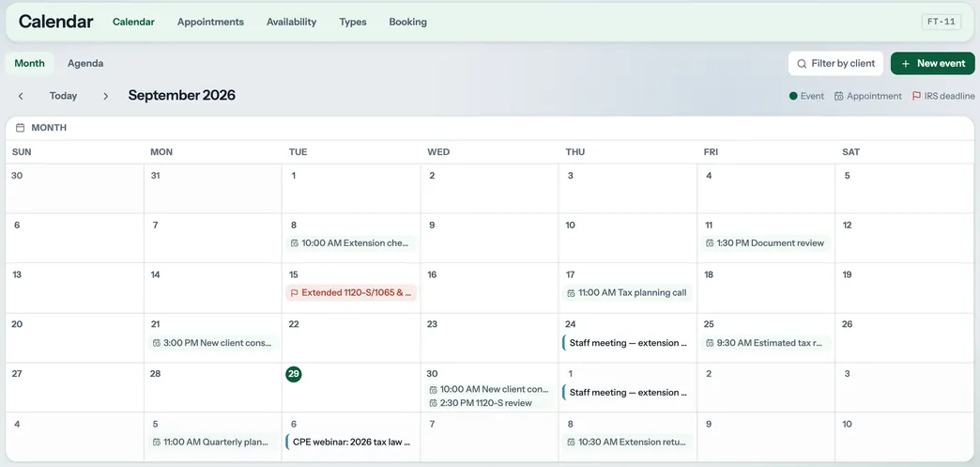The height and width of the screenshot is (467, 980).
Task: Click date number 22 in Tuesday column
Action: (294, 324)
